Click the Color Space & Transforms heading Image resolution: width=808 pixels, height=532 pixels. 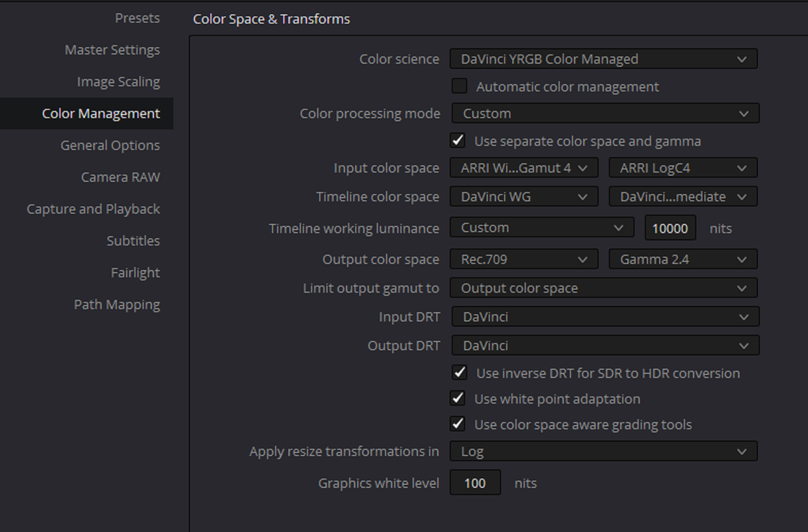tap(271, 19)
